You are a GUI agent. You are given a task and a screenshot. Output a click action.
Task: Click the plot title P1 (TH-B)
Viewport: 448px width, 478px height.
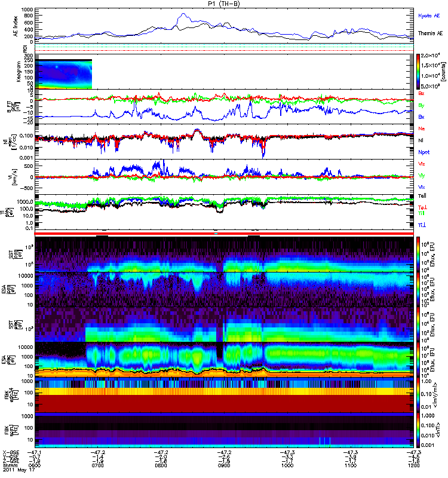point(224,4)
